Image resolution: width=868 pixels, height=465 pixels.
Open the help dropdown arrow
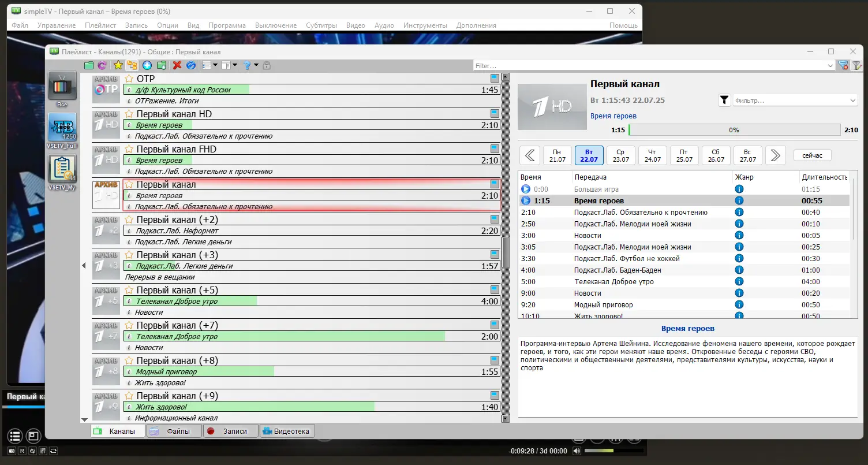(x=256, y=65)
